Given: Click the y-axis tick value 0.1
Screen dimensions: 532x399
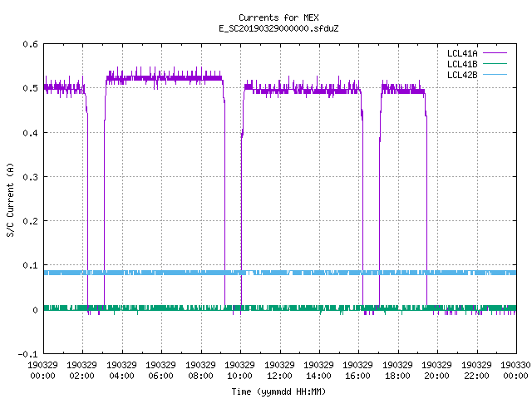Looking at the screenshot, I should click(30, 265).
